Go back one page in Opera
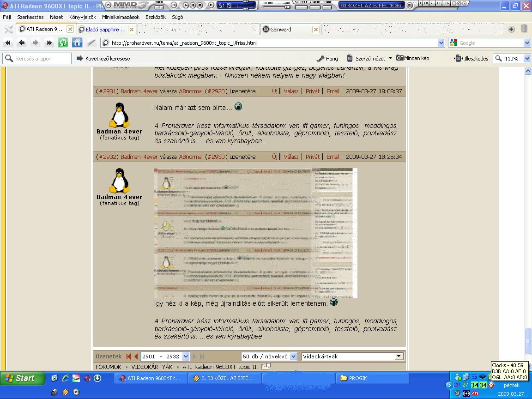The height and width of the screenshot is (399, 532). tap(22, 43)
